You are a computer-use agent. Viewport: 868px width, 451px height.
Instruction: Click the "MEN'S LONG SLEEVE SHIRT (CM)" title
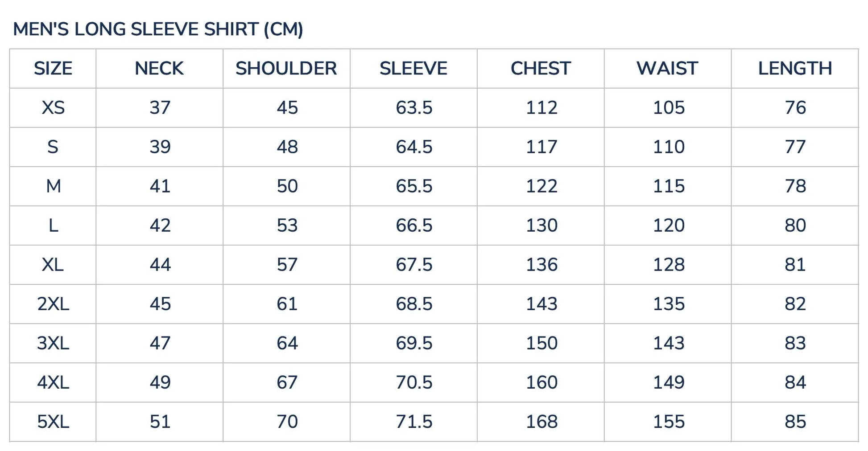158,29
